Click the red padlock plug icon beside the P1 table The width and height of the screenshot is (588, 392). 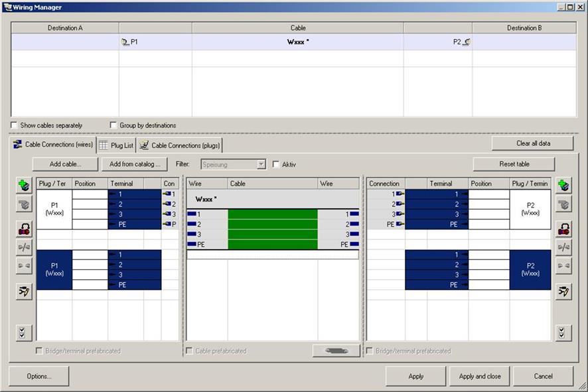24,229
